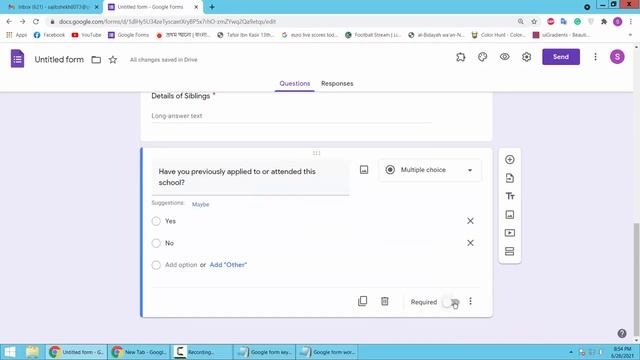
Task: Remove the Yes option
Action: tap(470, 221)
